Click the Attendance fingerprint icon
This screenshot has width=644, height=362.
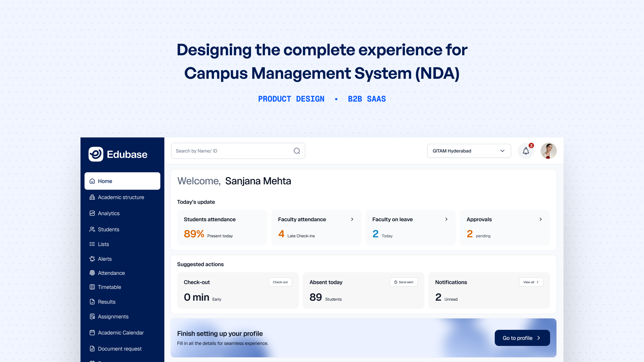pyautogui.click(x=92, y=273)
